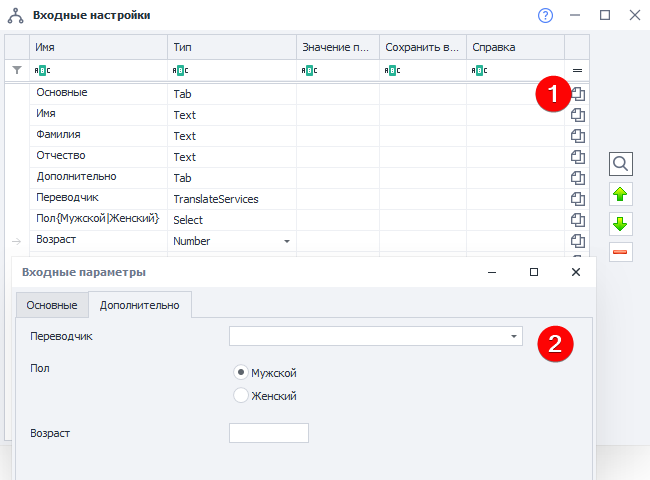
Task: Expand the Number type dropdown for Возраст
Action: pos(287,241)
